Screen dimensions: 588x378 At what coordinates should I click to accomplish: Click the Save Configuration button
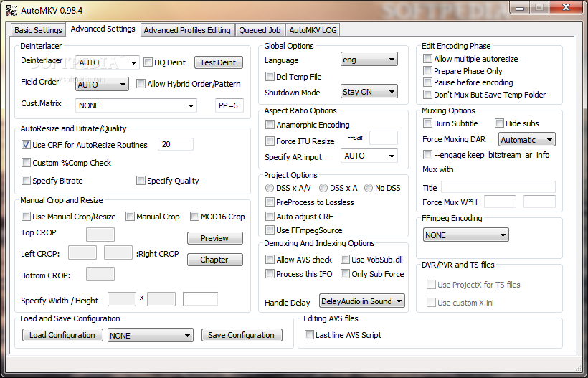[x=242, y=335]
